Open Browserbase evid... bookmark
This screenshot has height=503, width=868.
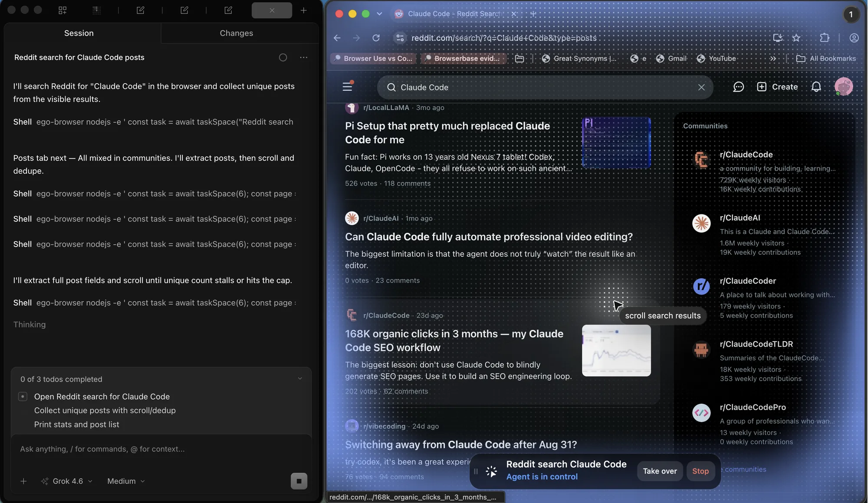(x=464, y=59)
